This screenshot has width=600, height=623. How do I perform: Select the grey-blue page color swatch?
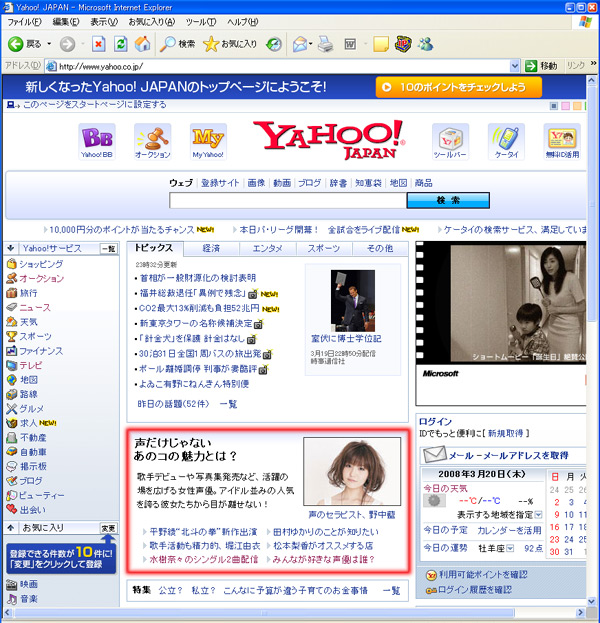tap(554, 106)
